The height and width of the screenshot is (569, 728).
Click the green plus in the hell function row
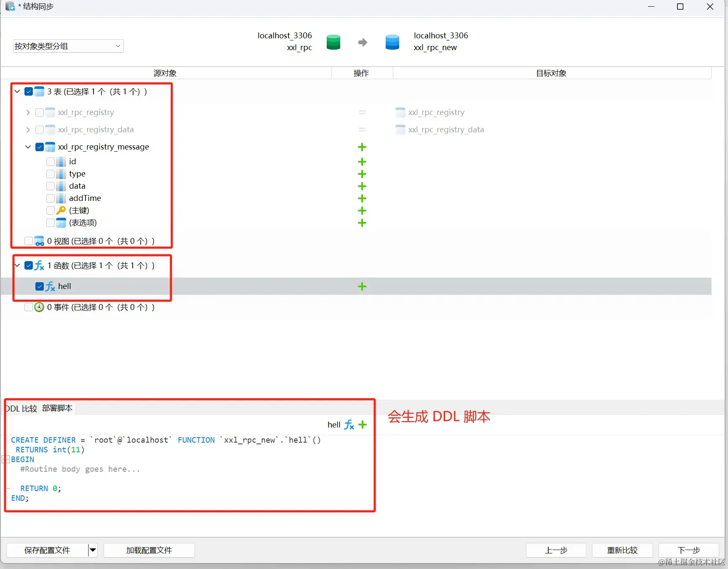coord(362,286)
